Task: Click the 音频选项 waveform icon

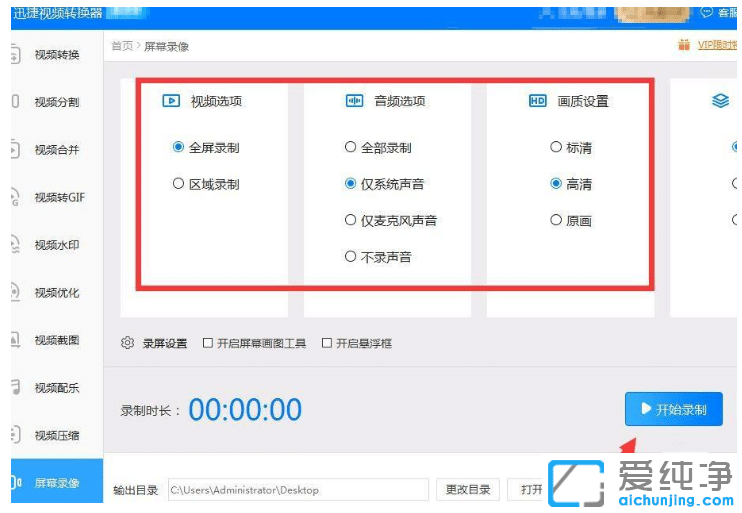Action: pos(354,101)
